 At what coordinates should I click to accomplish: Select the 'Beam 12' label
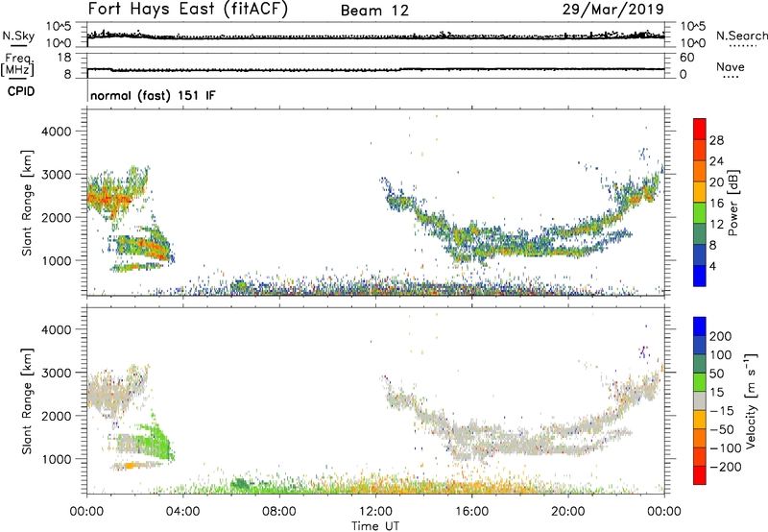(374, 11)
